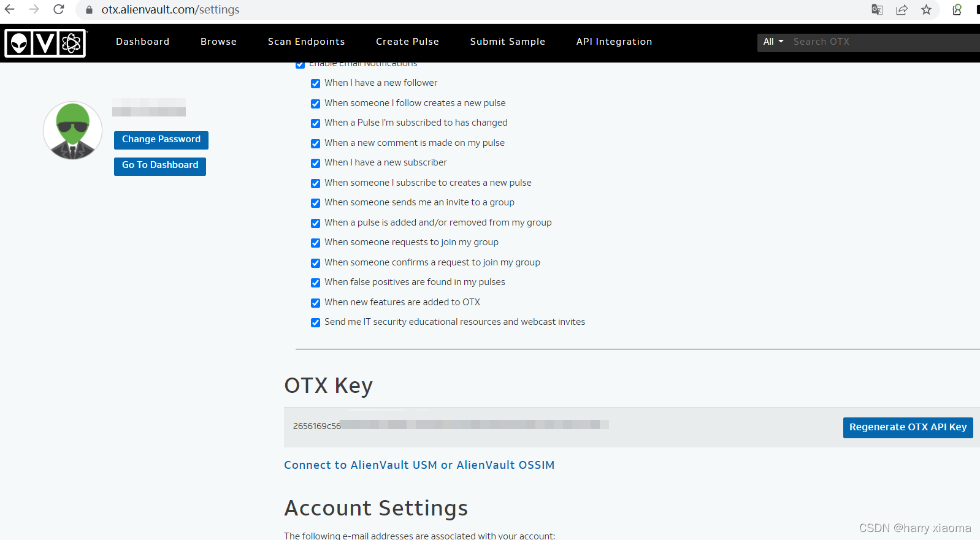980x540 pixels.
Task: Toggle 'pulse is added and/or removed from my group'
Action: coord(315,223)
